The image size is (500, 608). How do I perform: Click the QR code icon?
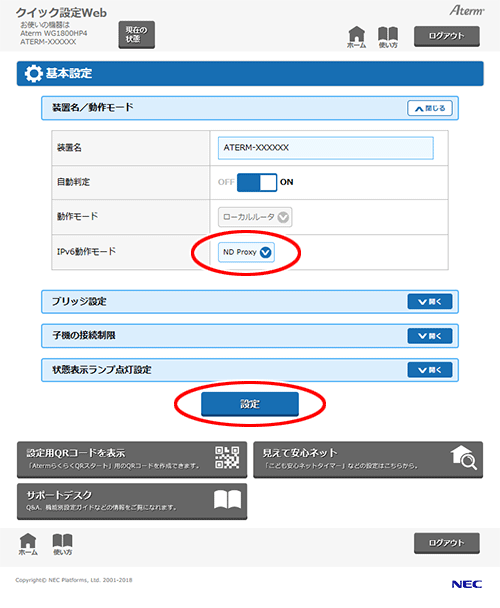tap(227, 458)
